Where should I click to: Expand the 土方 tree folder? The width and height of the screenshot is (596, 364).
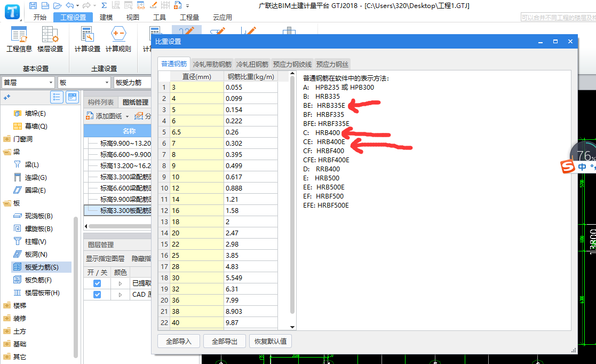7,331
